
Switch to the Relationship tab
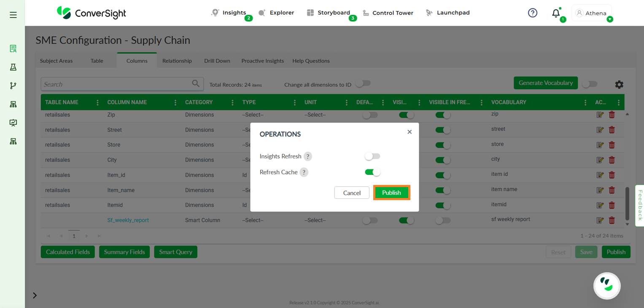coord(177,61)
